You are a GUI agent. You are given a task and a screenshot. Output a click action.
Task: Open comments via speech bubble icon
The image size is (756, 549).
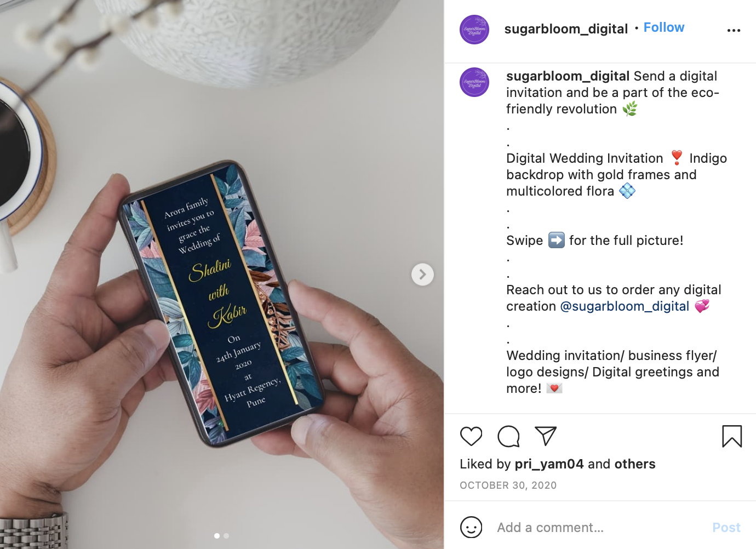[x=508, y=436]
